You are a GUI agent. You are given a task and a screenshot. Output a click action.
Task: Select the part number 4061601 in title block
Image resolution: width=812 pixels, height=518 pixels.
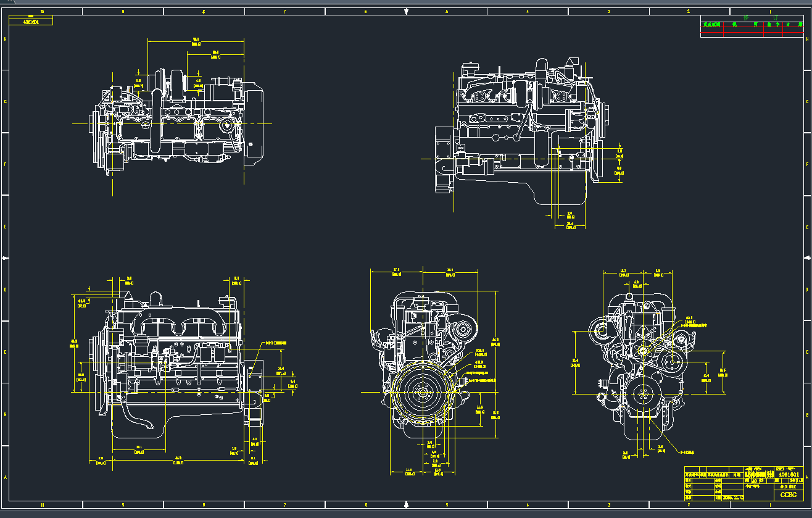click(x=789, y=475)
